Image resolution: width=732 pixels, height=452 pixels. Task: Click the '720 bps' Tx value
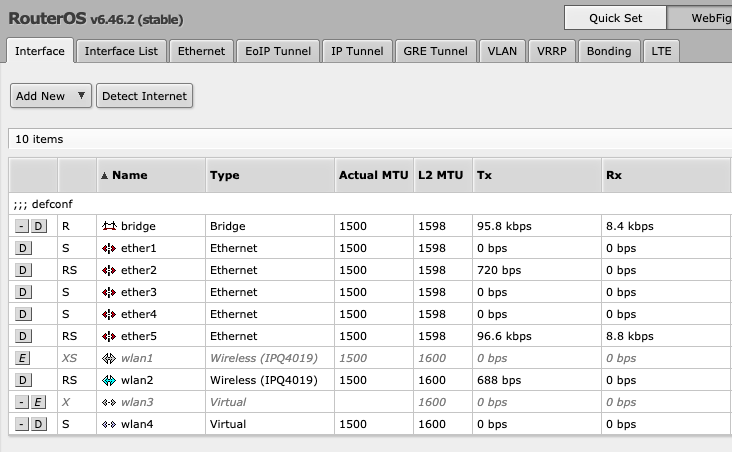499,270
